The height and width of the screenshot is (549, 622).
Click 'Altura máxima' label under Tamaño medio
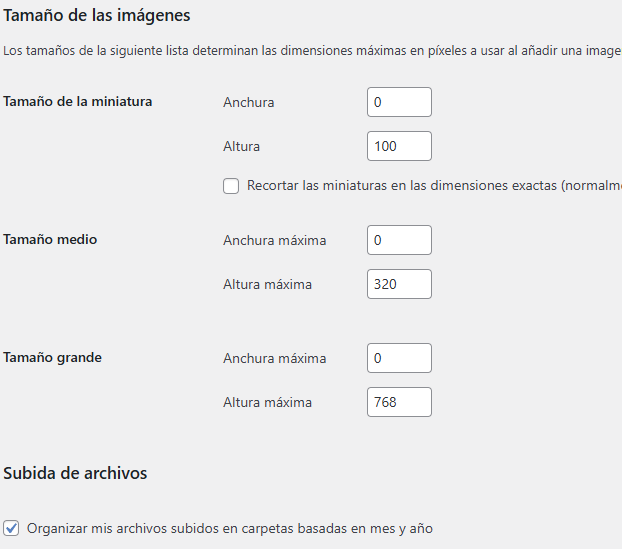tap(267, 284)
